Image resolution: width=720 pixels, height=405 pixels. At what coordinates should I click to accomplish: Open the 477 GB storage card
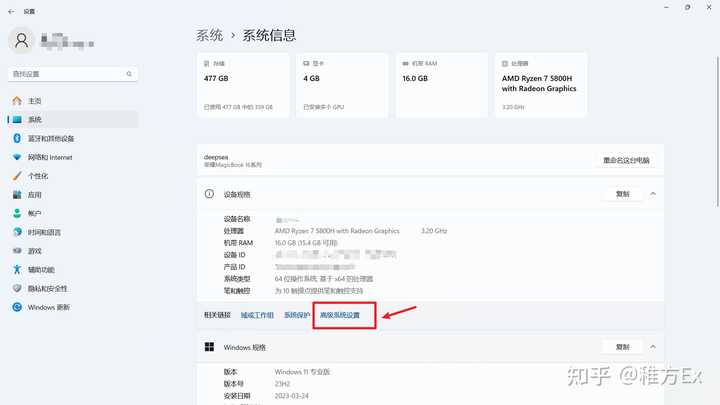point(243,85)
